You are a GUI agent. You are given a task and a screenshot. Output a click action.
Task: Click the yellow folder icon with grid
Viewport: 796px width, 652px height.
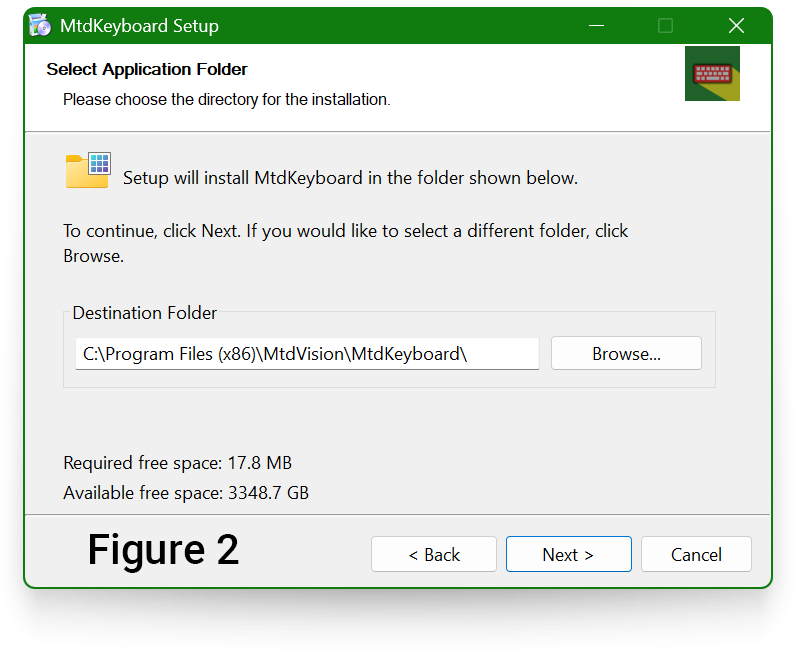tap(87, 170)
